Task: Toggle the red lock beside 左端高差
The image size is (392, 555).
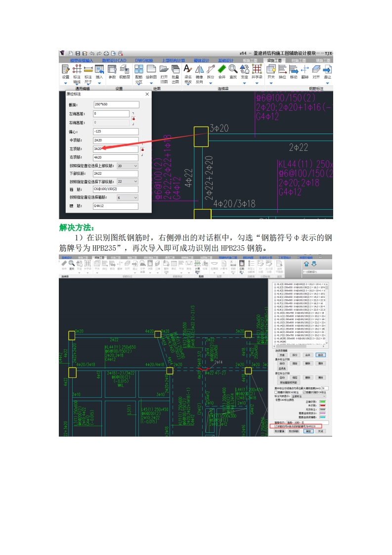Action: 133,119
